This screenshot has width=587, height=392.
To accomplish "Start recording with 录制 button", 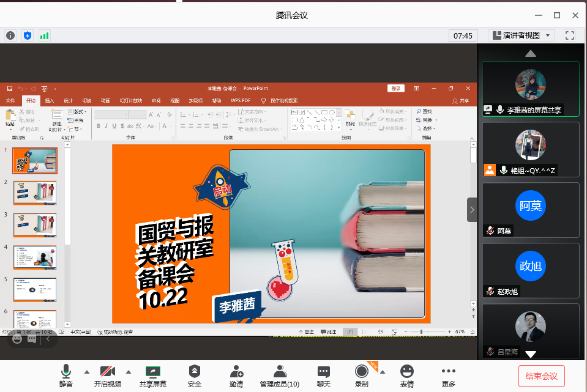I will [x=362, y=375].
